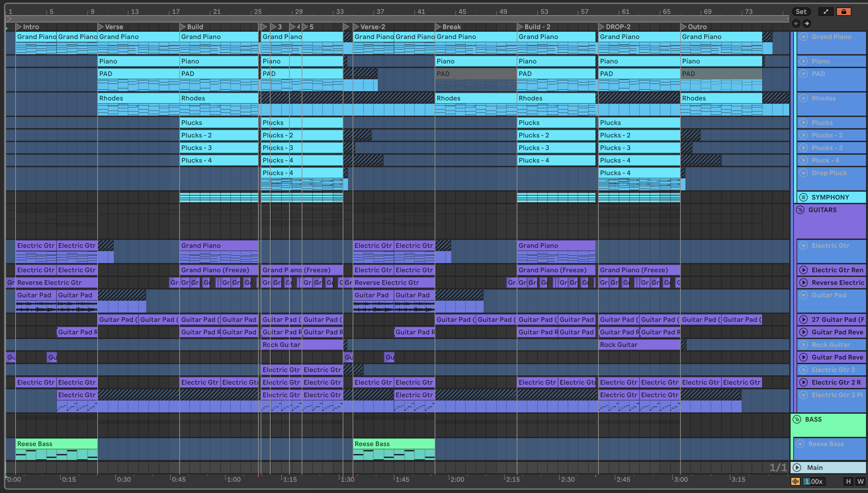
Task: Select the Reese Bass clip in Intro
Action: 56,443
